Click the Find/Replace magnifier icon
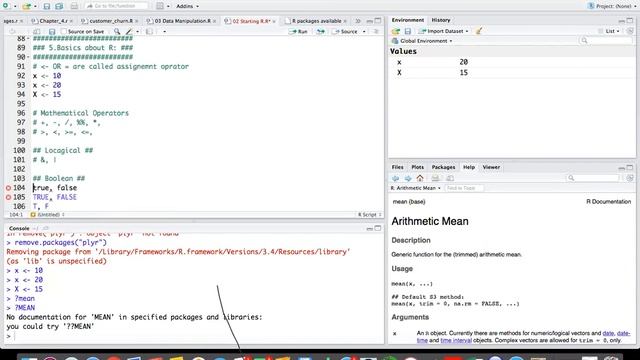This screenshot has height=360, width=640. point(117,31)
